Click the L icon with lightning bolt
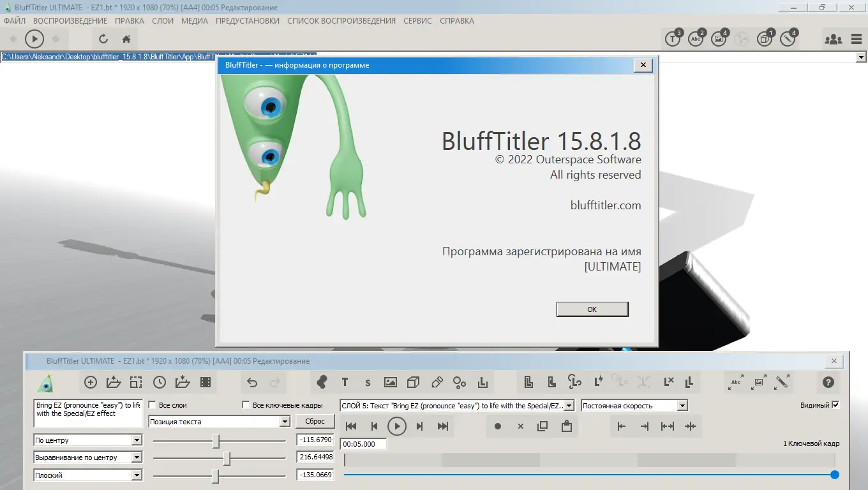The height and width of the screenshot is (490, 868). (598, 382)
